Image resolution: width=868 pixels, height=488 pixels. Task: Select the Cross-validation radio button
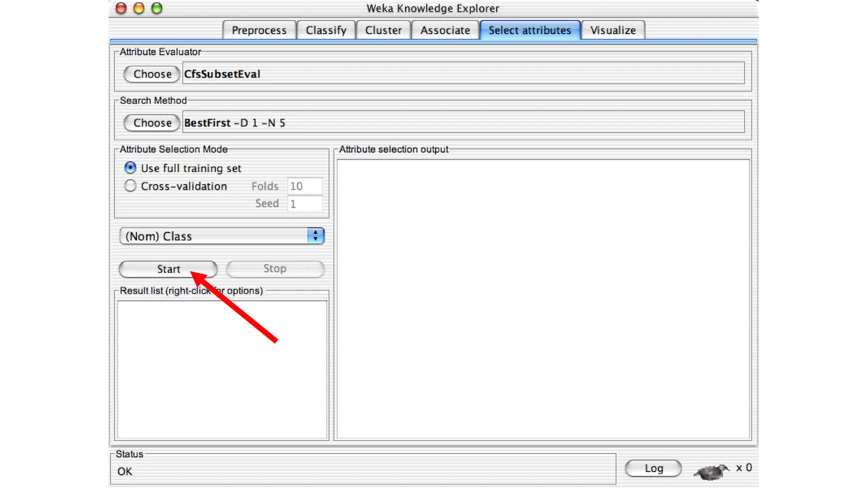[x=131, y=186]
